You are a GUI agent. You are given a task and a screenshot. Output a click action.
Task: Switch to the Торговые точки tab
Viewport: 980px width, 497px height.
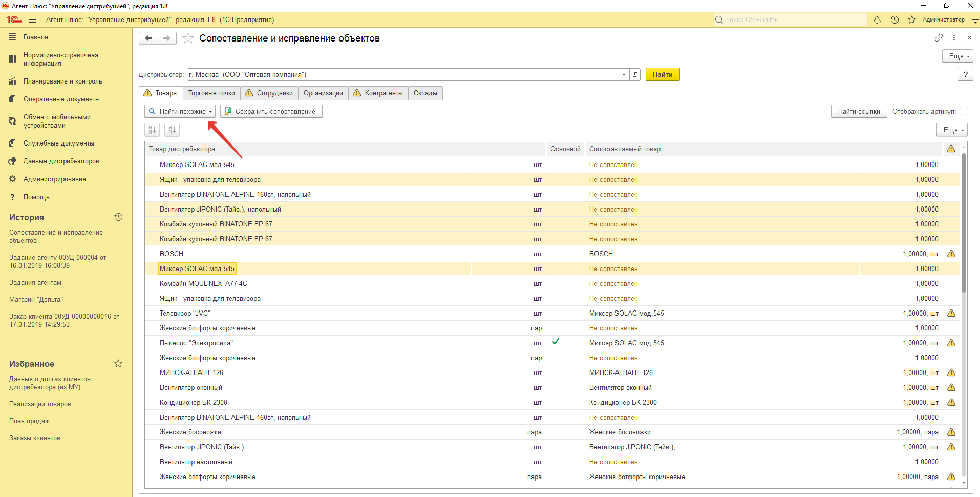(x=211, y=93)
